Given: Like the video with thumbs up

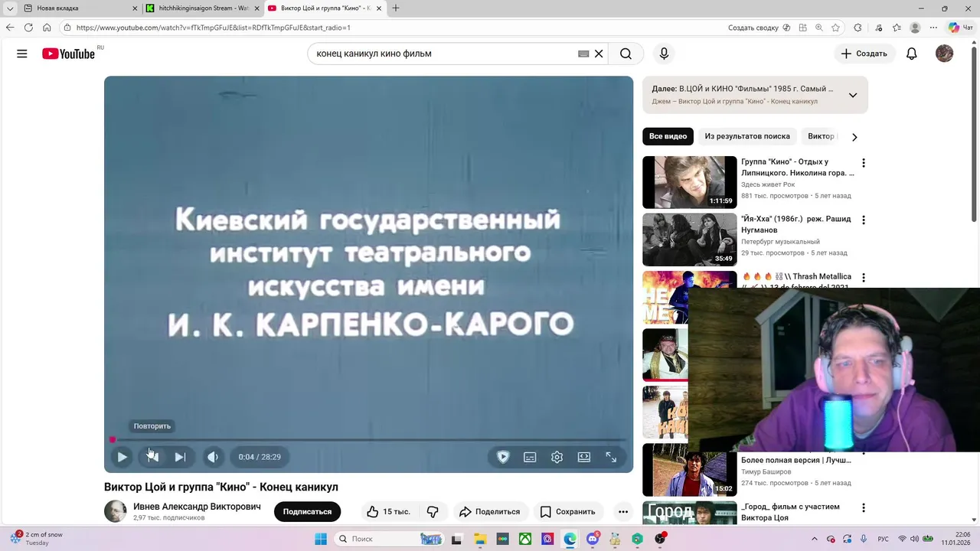Looking at the screenshot, I should click(387, 512).
